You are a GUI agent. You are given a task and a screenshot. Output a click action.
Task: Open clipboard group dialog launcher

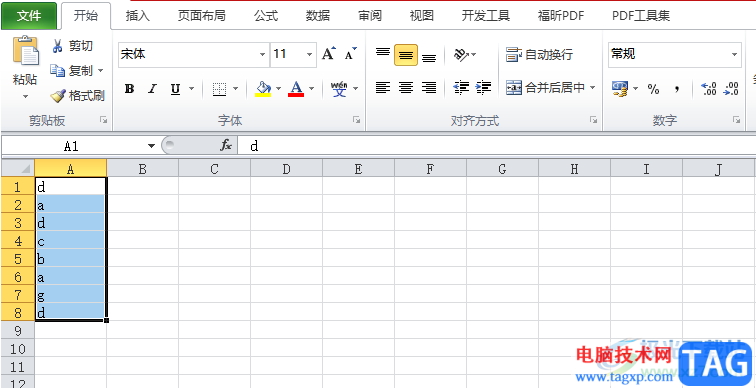pyautogui.click(x=103, y=120)
